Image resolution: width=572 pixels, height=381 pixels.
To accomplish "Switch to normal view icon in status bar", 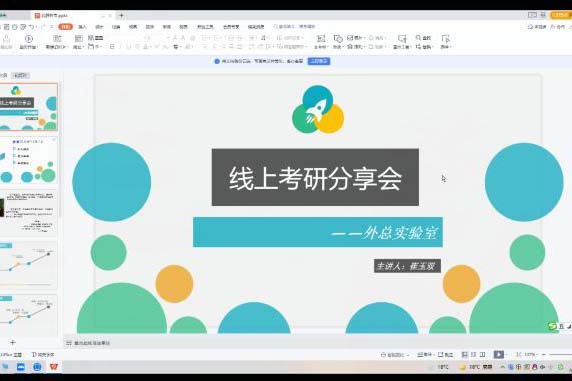I will coord(464,354).
